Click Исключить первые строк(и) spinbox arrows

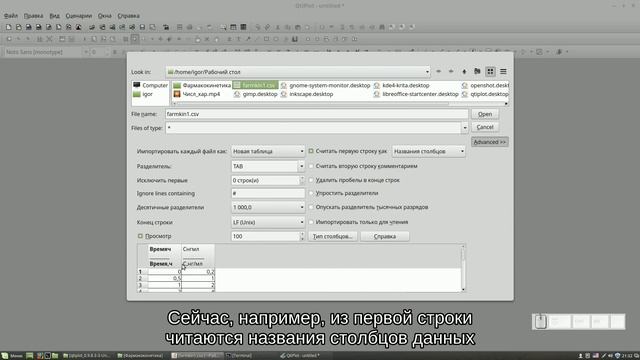pos(302,180)
